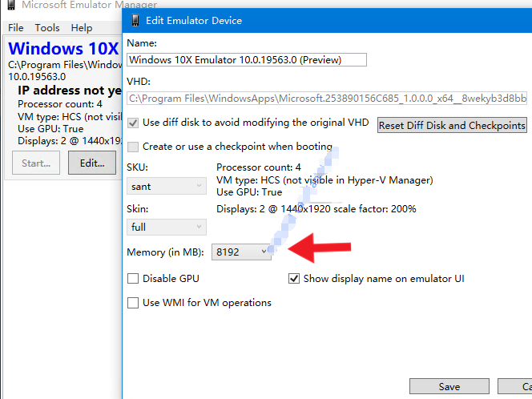Open the File menu
Image resolution: width=532 pixels, height=399 pixels.
[16, 28]
